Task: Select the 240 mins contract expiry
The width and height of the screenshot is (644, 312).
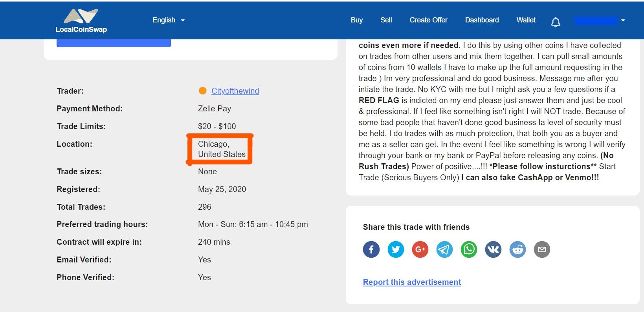Action: [x=214, y=242]
